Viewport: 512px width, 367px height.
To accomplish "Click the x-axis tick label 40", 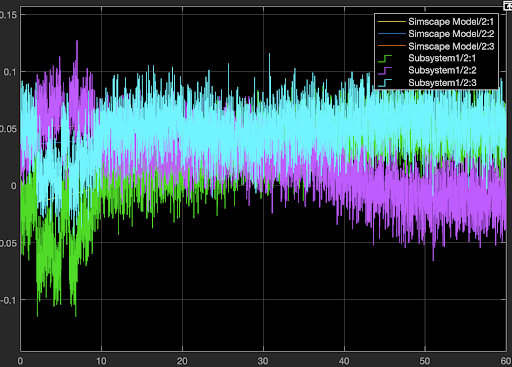I will click(344, 361).
